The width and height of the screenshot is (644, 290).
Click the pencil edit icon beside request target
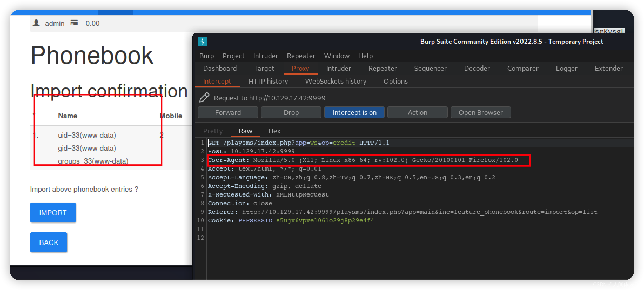pyautogui.click(x=204, y=97)
